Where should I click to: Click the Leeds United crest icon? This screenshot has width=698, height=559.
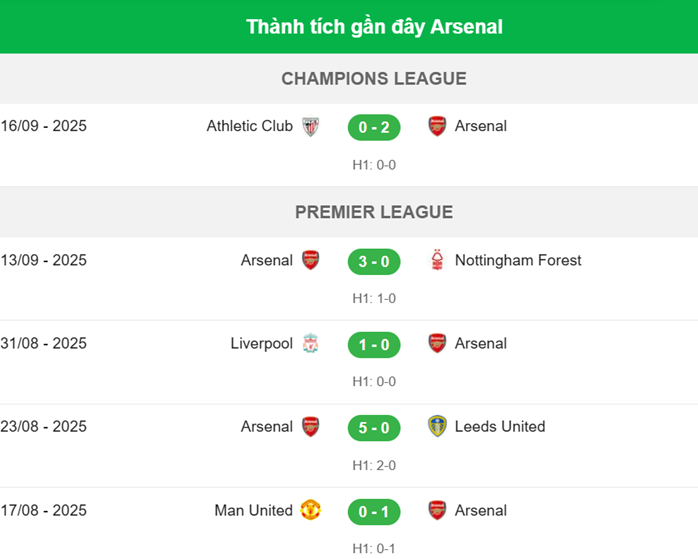(437, 427)
